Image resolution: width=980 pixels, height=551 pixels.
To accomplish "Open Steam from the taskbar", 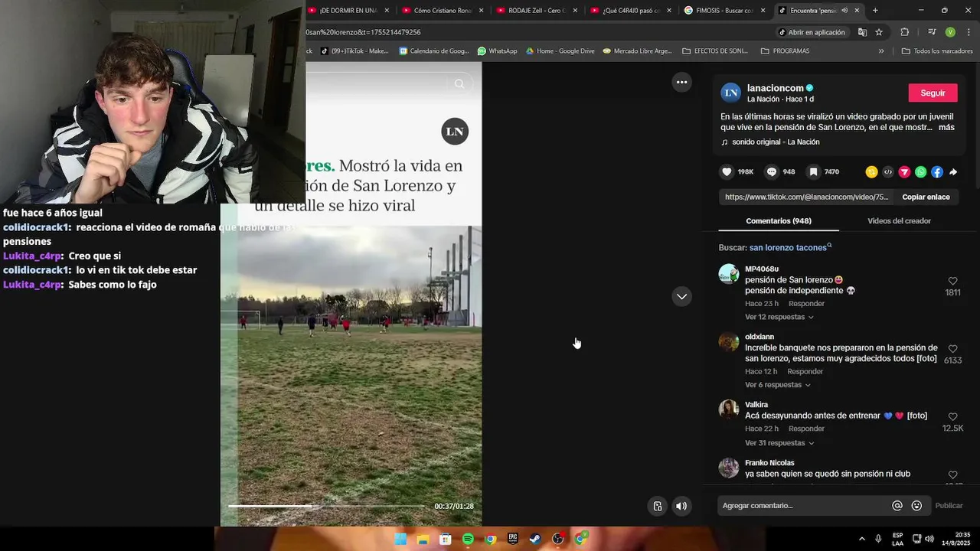I will click(535, 540).
